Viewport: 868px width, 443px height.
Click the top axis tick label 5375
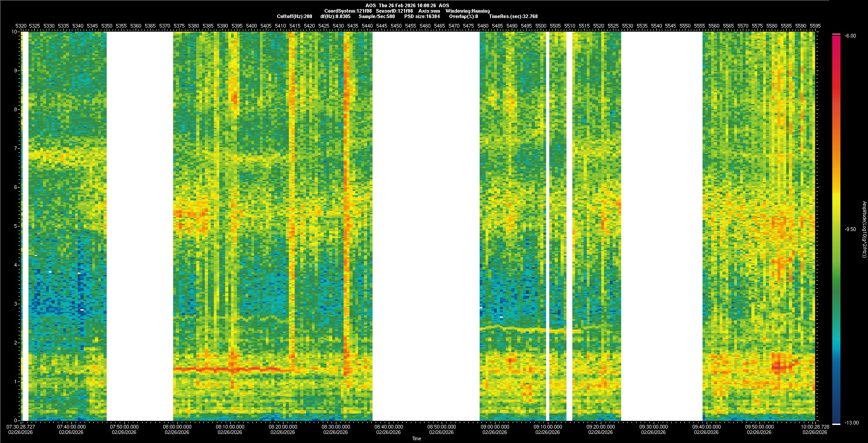[179, 26]
